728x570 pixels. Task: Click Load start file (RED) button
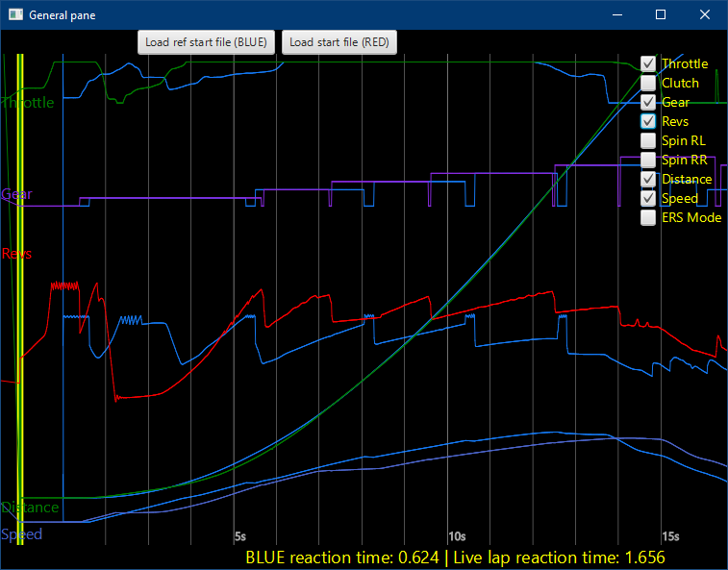click(x=340, y=42)
